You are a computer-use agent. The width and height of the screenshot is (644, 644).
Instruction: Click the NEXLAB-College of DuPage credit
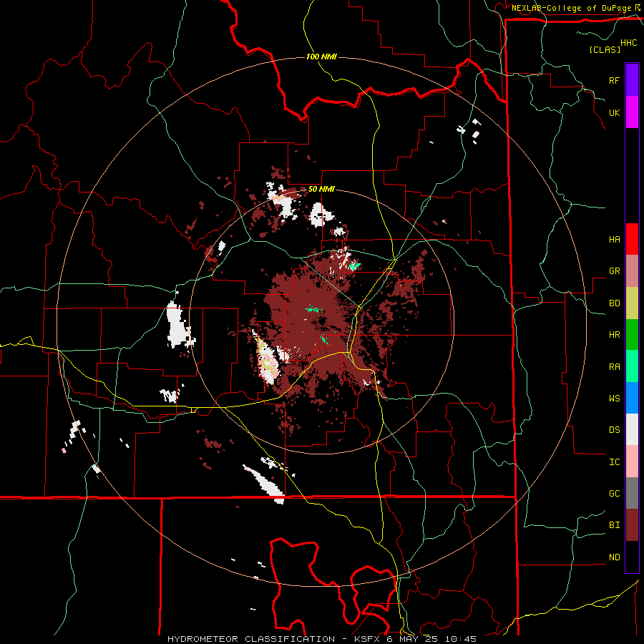[572, 8]
